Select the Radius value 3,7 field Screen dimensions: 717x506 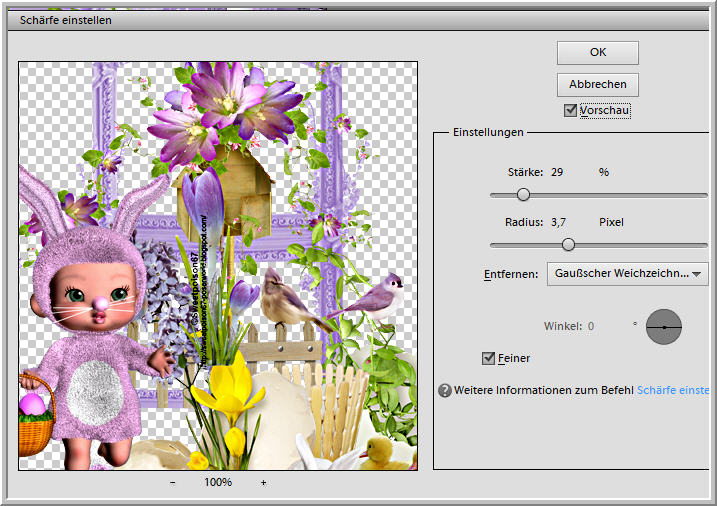pyautogui.click(x=558, y=223)
